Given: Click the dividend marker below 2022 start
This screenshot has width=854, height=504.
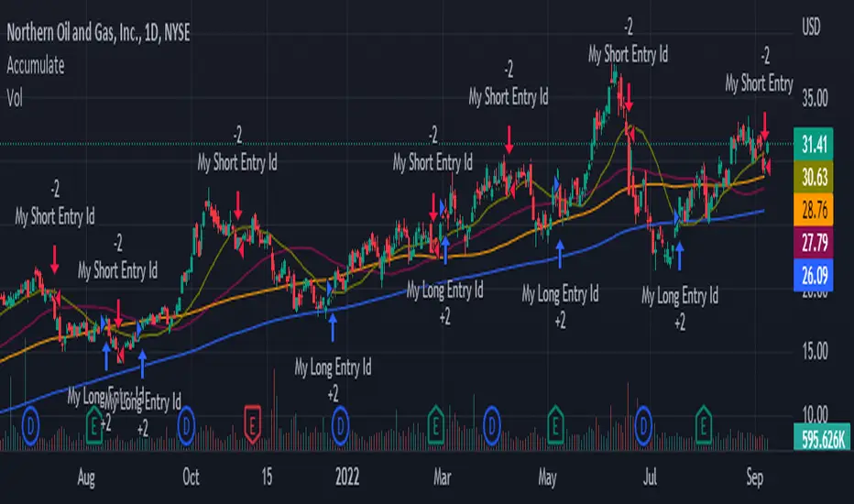Looking at the screenshot, I should point(340,425).
